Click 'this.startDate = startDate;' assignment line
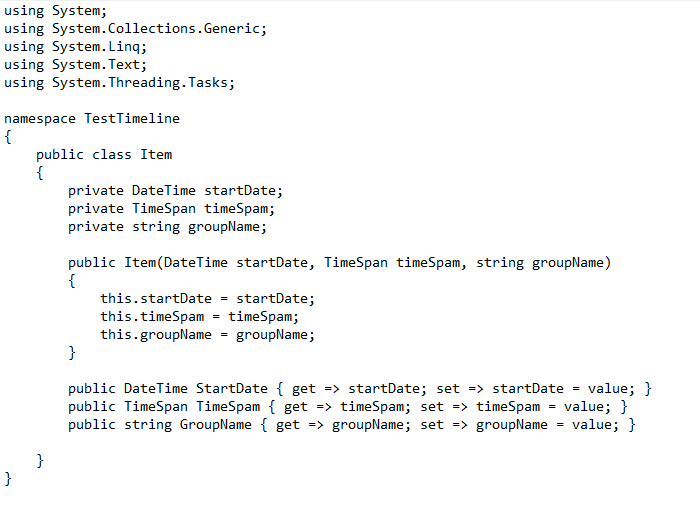700x510 pixels. [x=207, y=299]
